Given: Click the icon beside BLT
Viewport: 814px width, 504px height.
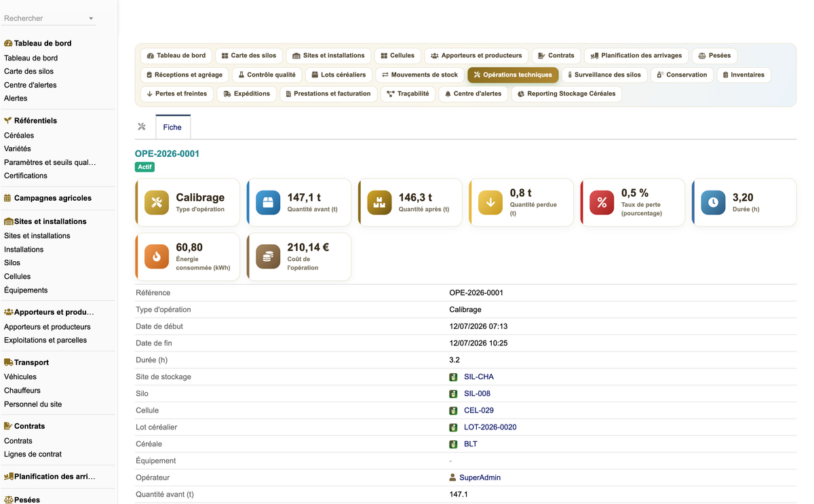Looking at the screenshot, I should pos(453,444).
